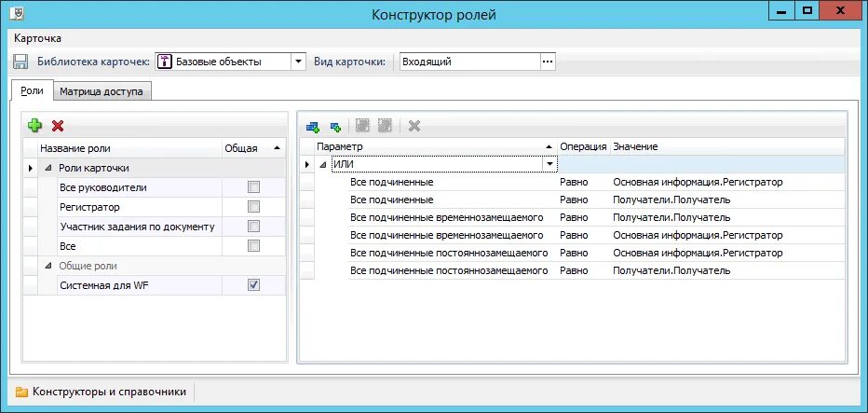Select Все подчиненные временнозамещаемого row with Получатели.Получатель
The width and height of the screenshot is (868, 413).
[596, 217]
